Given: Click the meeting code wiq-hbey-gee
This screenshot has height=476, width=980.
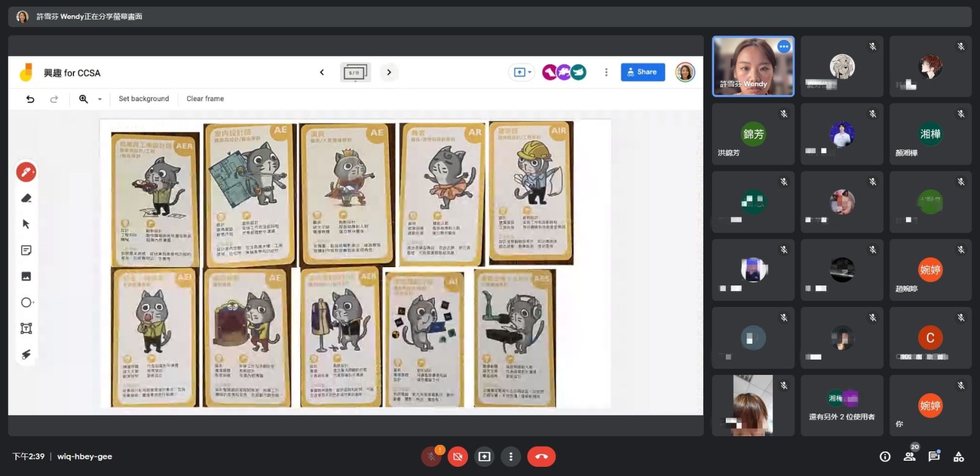Looking at the screenshot, I should [85, 456].
